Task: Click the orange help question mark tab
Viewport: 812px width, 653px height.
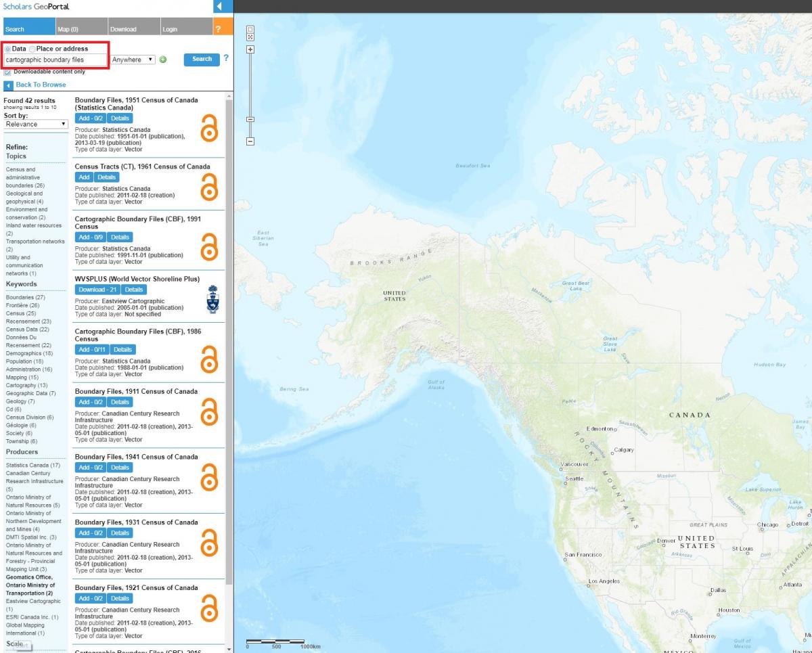Action: [x=218, y=29]
